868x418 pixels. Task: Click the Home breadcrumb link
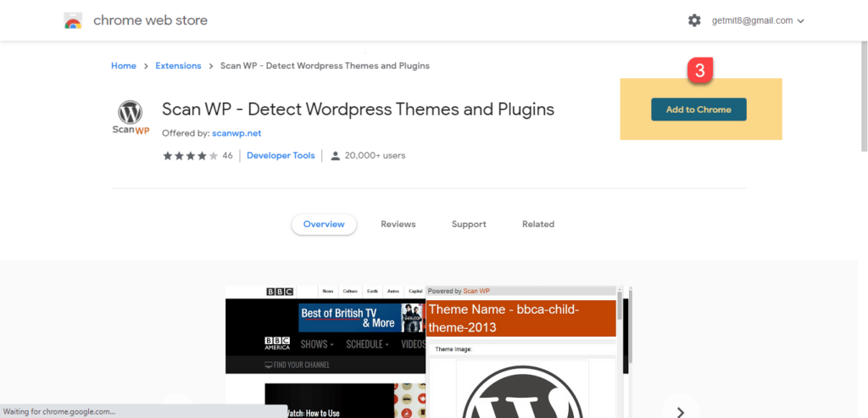(x=124, y=66)
